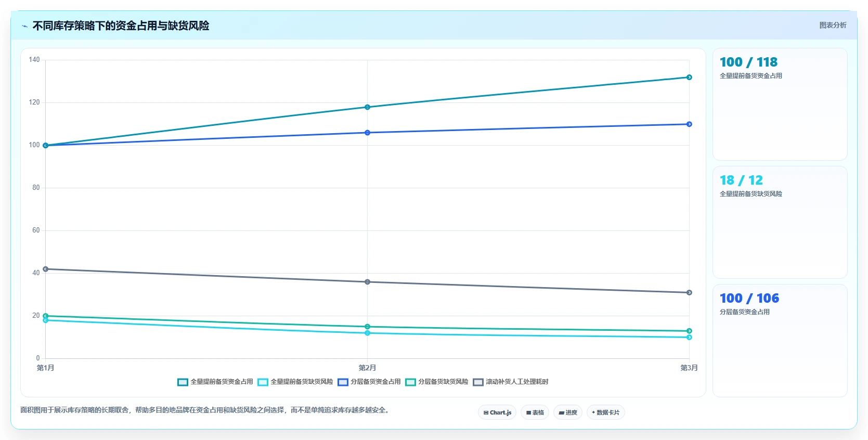The image size is (868, 440).
Task: Click the 140 y-axis label
Action: 34,60
